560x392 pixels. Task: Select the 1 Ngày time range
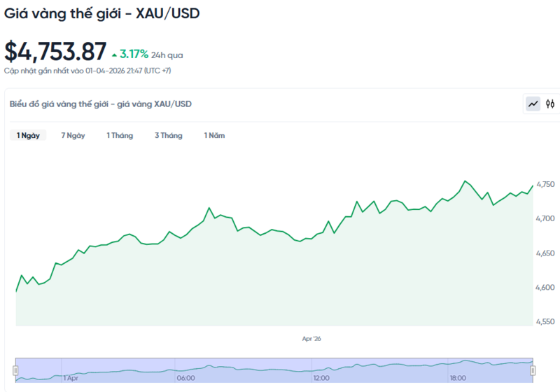[x=28, y=135]
